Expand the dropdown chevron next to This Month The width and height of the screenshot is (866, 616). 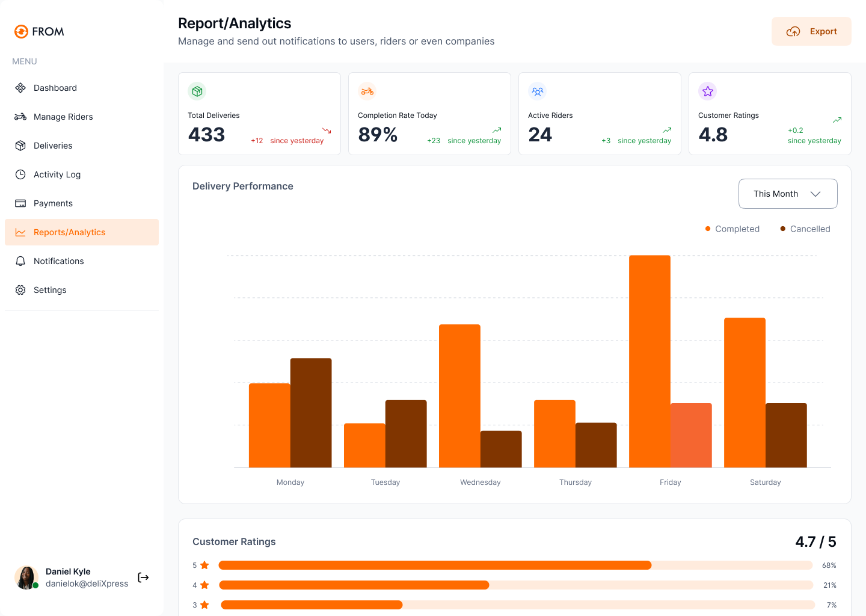click(815, 194)
